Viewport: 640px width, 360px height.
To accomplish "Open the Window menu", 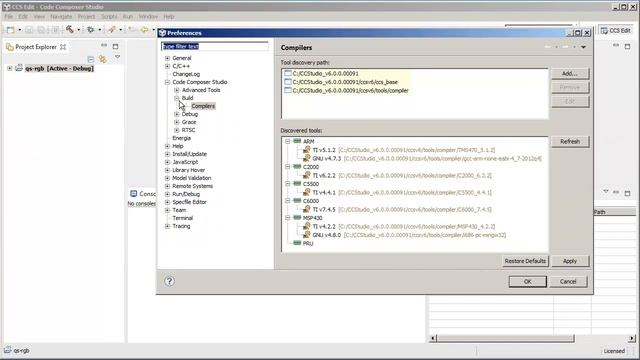I will 148,16.
